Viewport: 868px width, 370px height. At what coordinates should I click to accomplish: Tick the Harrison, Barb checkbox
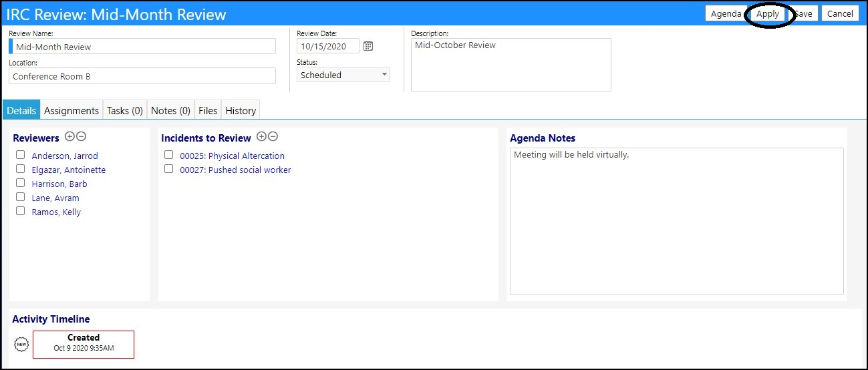pos(21,183)
